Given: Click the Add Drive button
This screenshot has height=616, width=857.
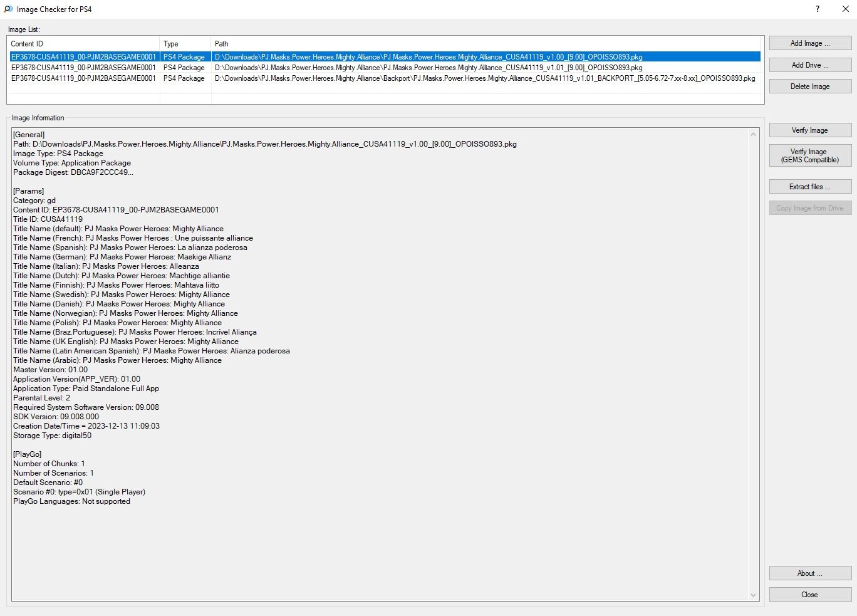Looking at the screenshot, I should (810, 65).
